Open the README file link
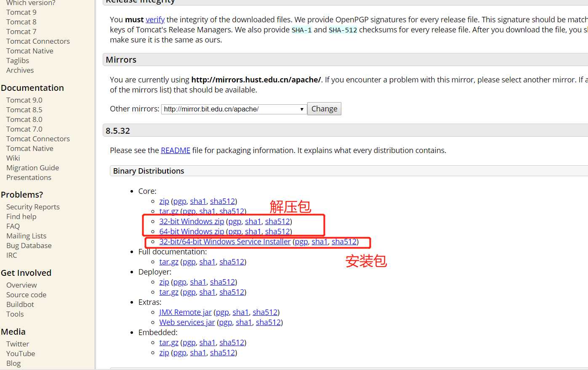This screenshot has height=370, width=588. (x=176, y=150)
